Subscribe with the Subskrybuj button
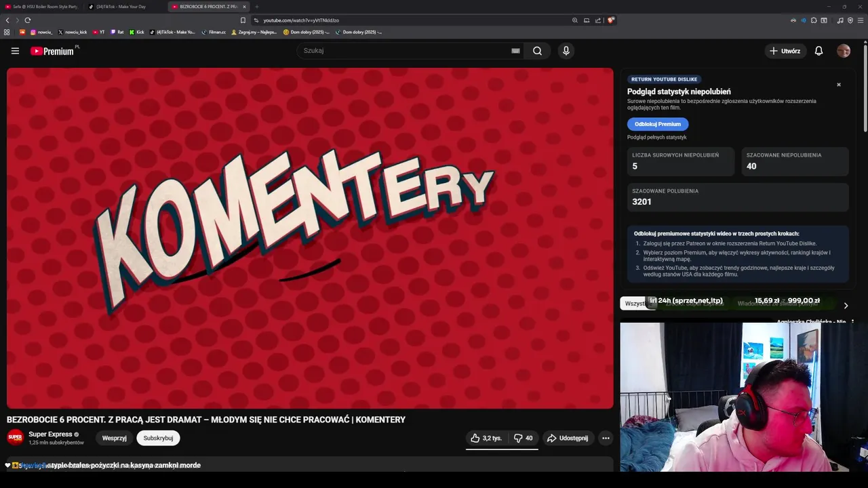Screen dimensions: 868x488 tap(158, 438)
